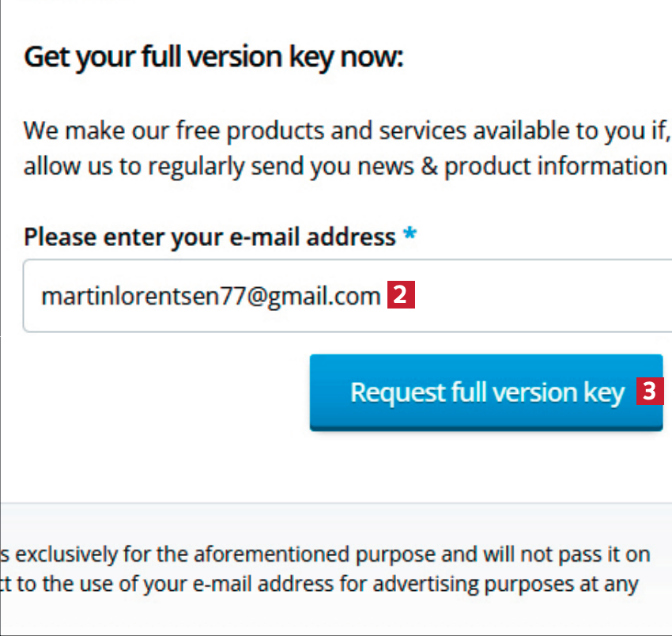Click the "Please enter your e-mail address" label
Screen dimensions: 672x636
(210, 237)
